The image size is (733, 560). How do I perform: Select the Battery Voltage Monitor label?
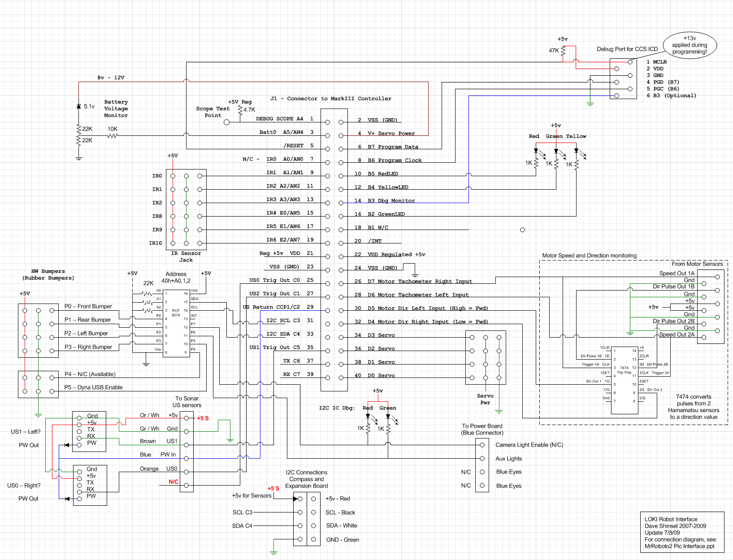116,109
